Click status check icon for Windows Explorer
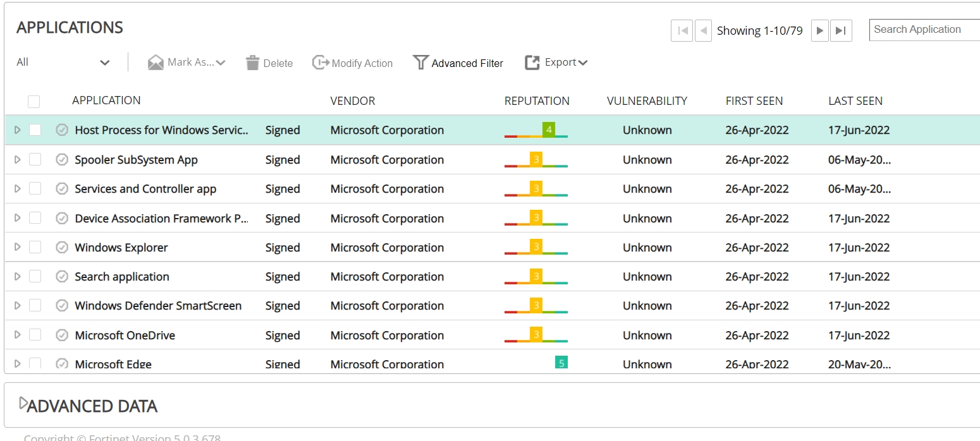The image size is (980, 441). [x=62, y=248]
